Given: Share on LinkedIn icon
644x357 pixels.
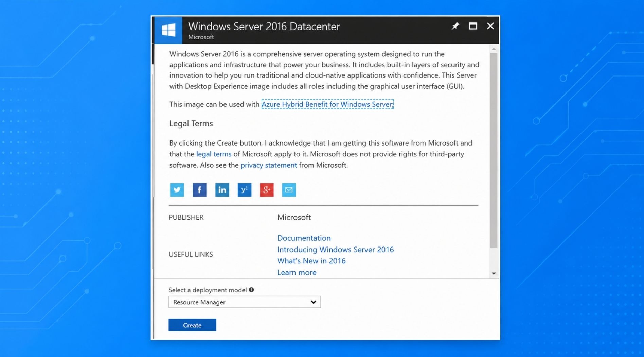Looking at the screenshot, I should tap(222, 190).
